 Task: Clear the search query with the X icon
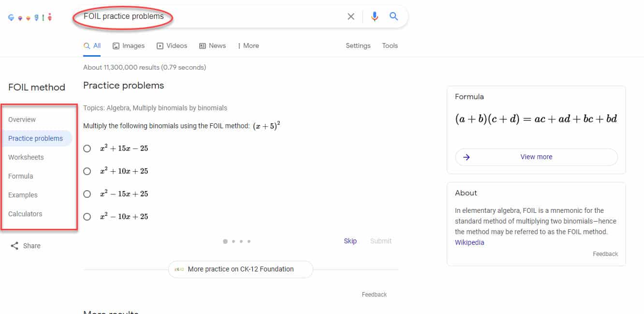click(351, 16)
